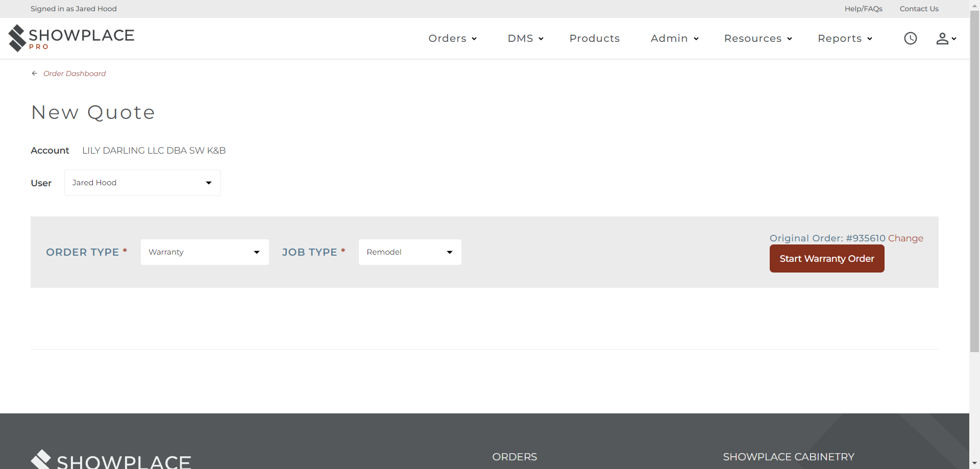Open the Job Type dropdown set to Remodel
The height and width of the screenshot is (469, 980).
click(410, 252)
